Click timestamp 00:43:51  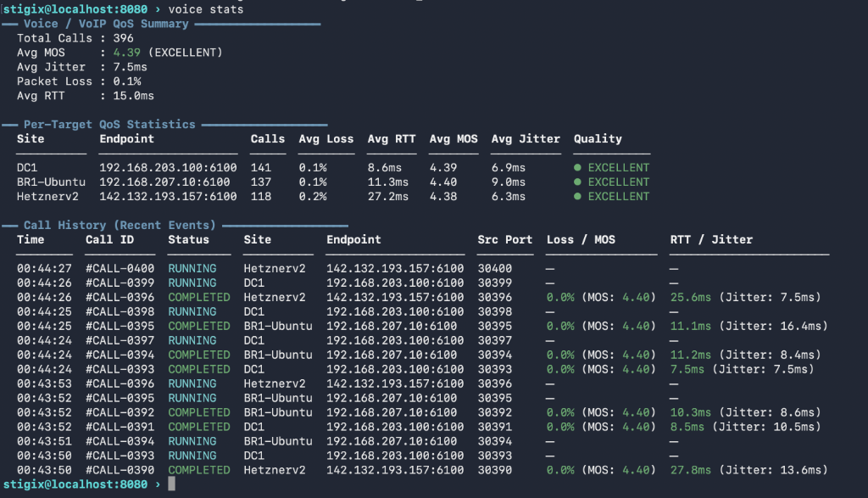tap(44, 441)
